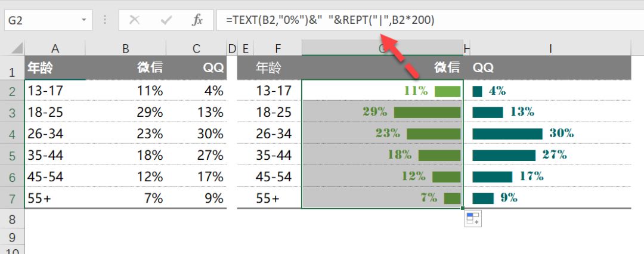
Task: Click the Select All corner triangle
Action: 17,48
